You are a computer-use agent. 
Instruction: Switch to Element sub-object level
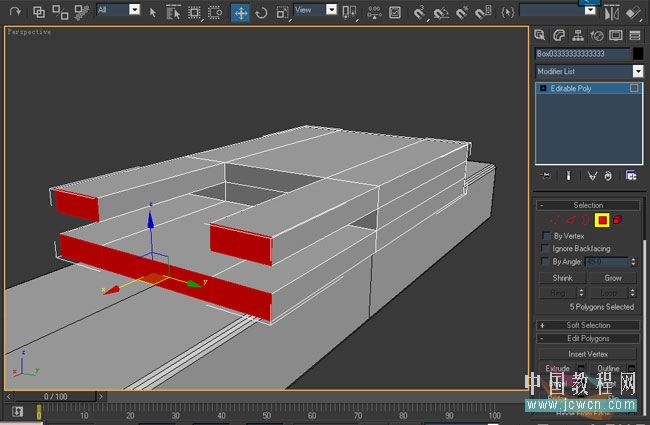click(618, 220)
